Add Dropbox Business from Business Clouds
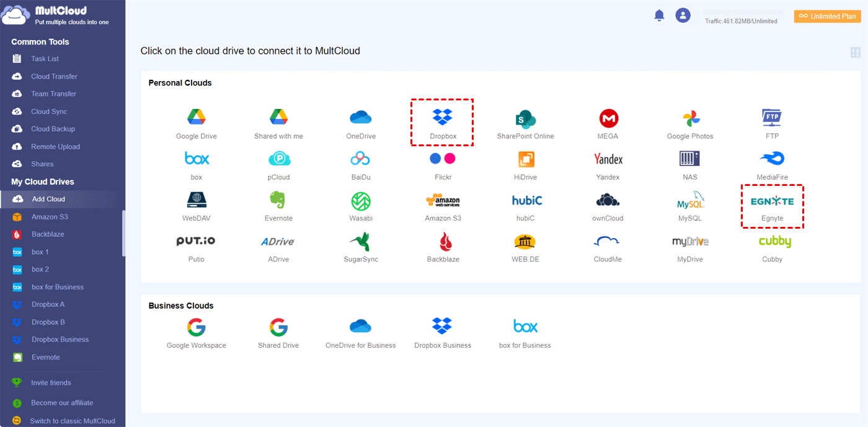Viewport: 868px width, 427px height. (443, 333)
